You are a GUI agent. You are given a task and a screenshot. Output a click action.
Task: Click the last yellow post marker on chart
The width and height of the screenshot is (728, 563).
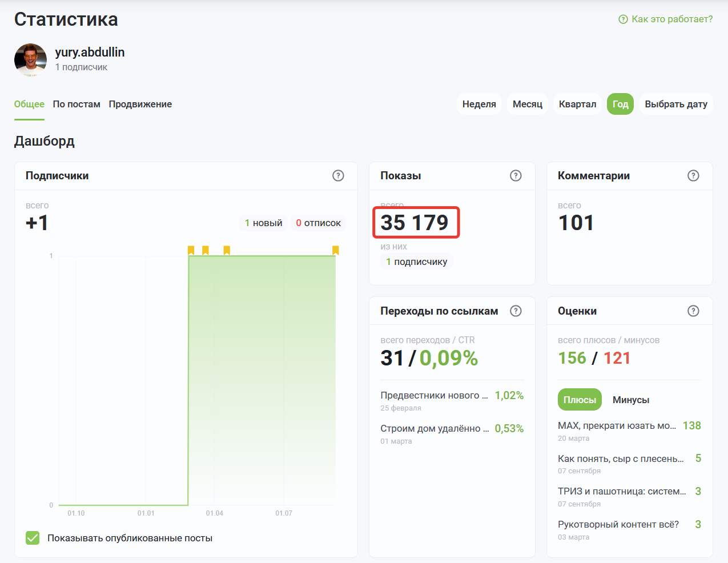[336, 250]
